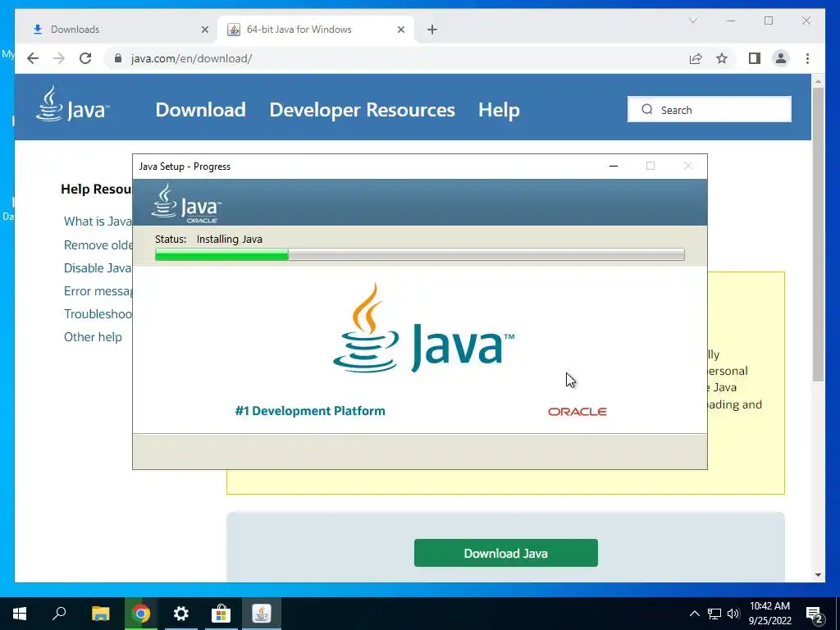Share this page using the share icon
The image size is (840, 630).
pos(696,58)
